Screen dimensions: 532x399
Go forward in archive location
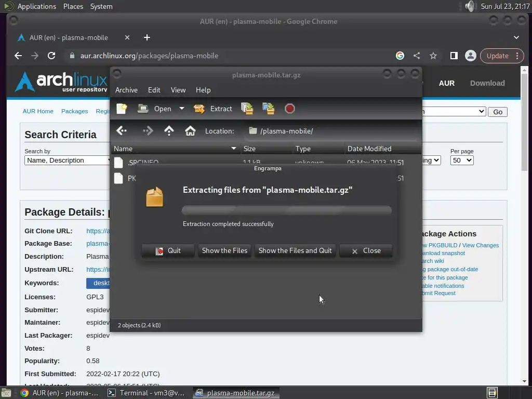148,130
